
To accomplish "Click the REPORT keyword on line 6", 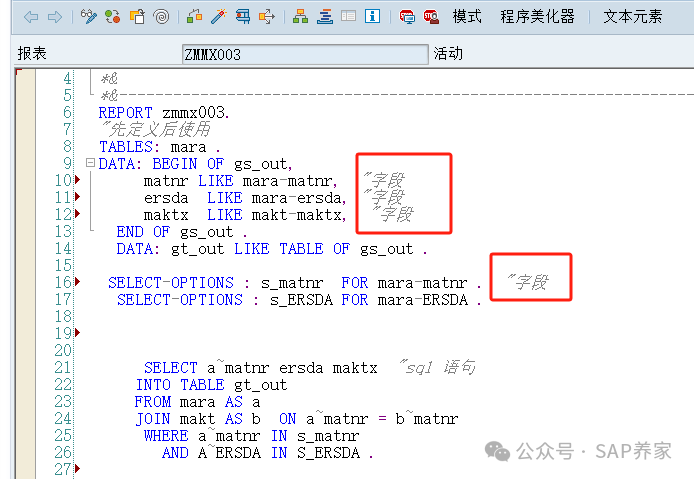I will coord(125,112).
